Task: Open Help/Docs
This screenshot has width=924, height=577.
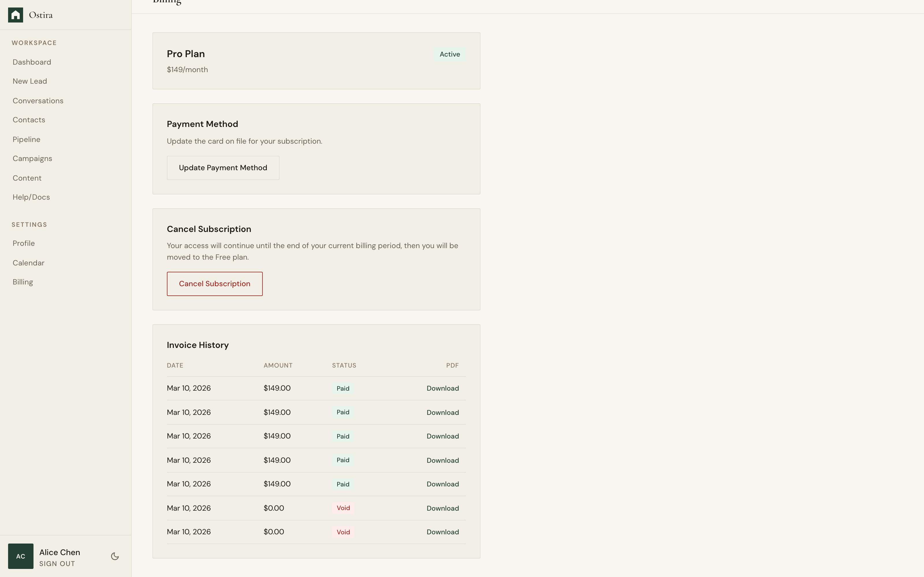Action: pyautogui.click(x=31, y=197)
